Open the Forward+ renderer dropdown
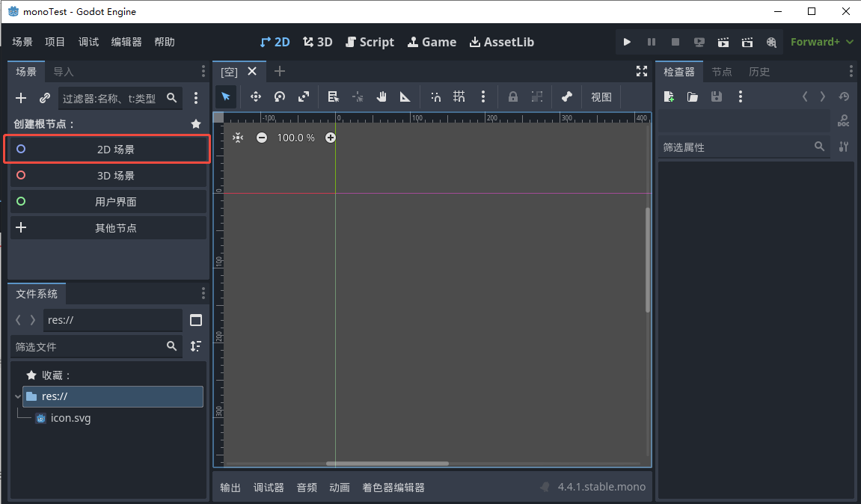Screen dimensions: 861x504 (822, 43)
